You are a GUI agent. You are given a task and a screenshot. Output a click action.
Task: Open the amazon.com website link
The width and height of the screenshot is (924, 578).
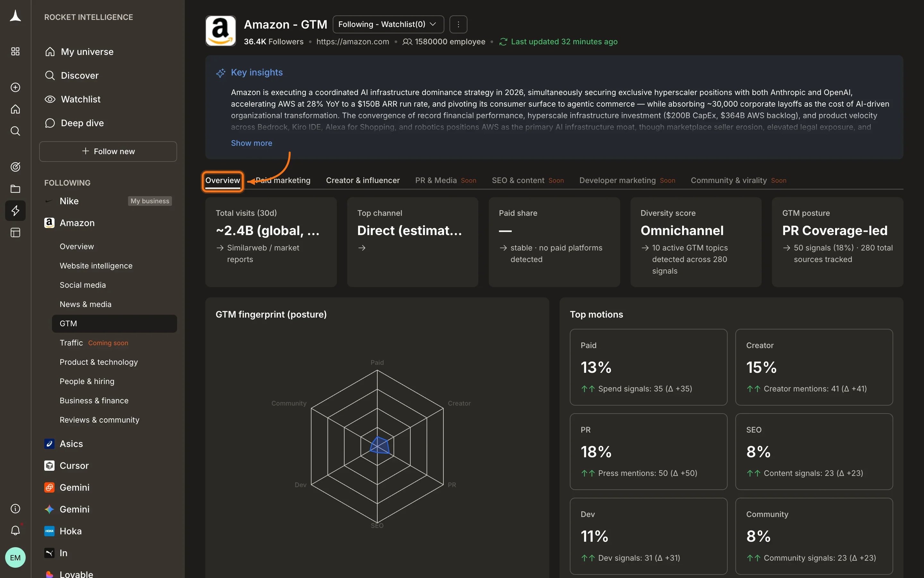[353, 42]
